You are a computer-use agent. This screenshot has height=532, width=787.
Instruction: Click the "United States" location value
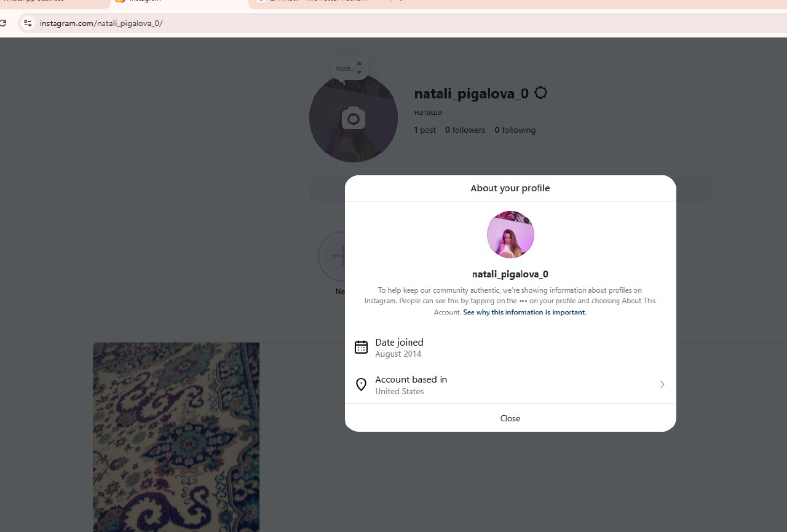(400, 392)
